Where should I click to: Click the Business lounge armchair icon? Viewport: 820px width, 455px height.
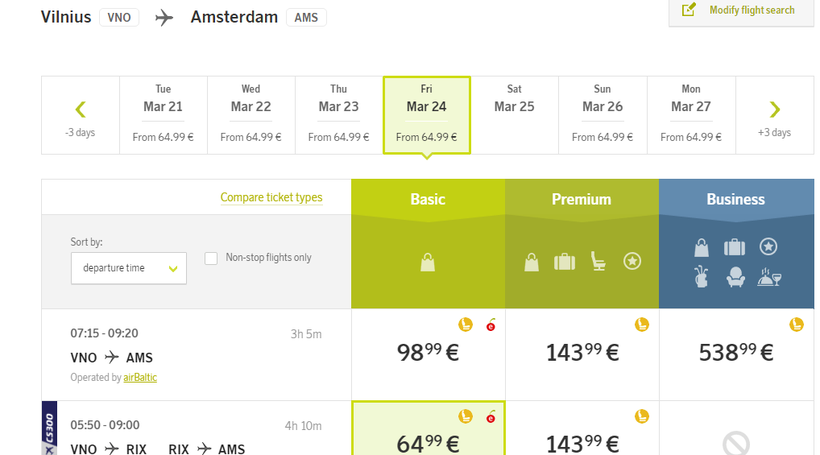pyautogui.click(x=735, y=277)
